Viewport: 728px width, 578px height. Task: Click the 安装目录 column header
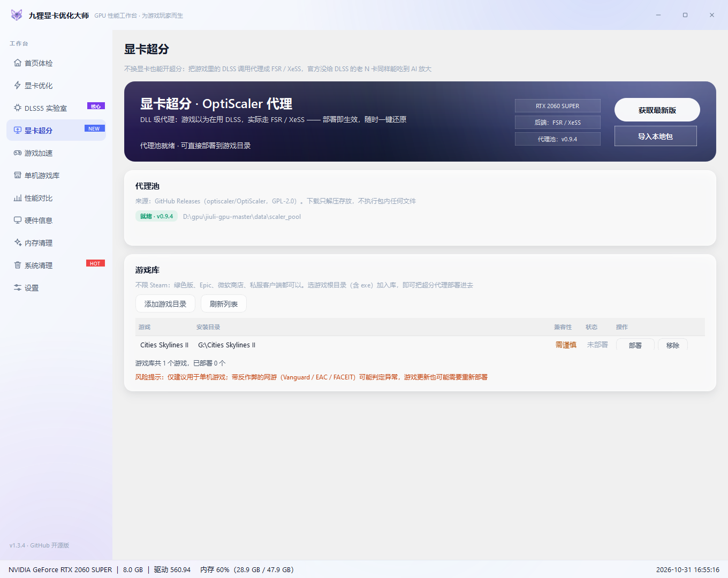208,327
